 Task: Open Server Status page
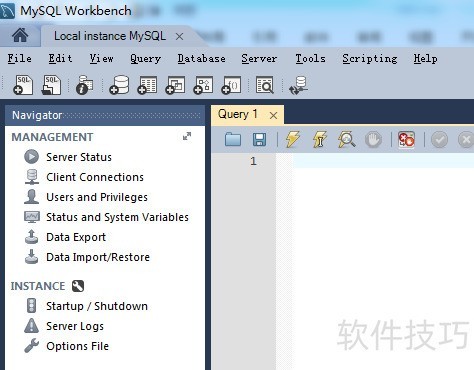[79, 157]
